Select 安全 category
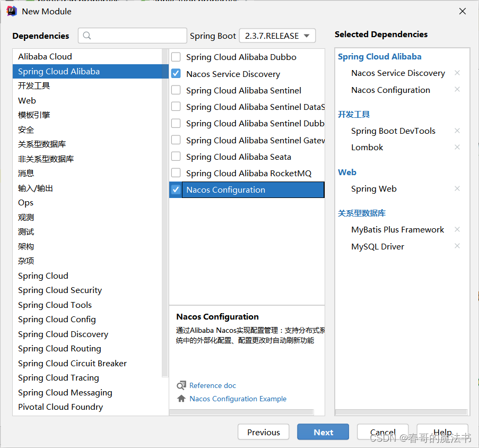 (x=88, y=130)
